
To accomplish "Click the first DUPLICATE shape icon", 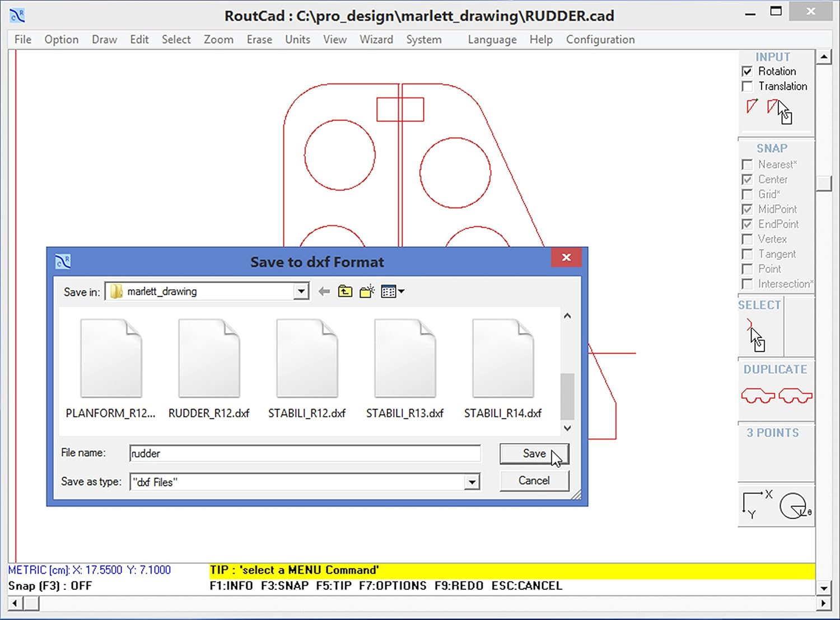I will pyautogui.click(x=757, y=396).
